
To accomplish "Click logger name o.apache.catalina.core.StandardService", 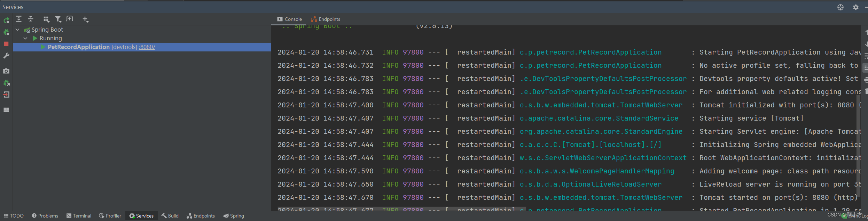I will click(599, 118).
